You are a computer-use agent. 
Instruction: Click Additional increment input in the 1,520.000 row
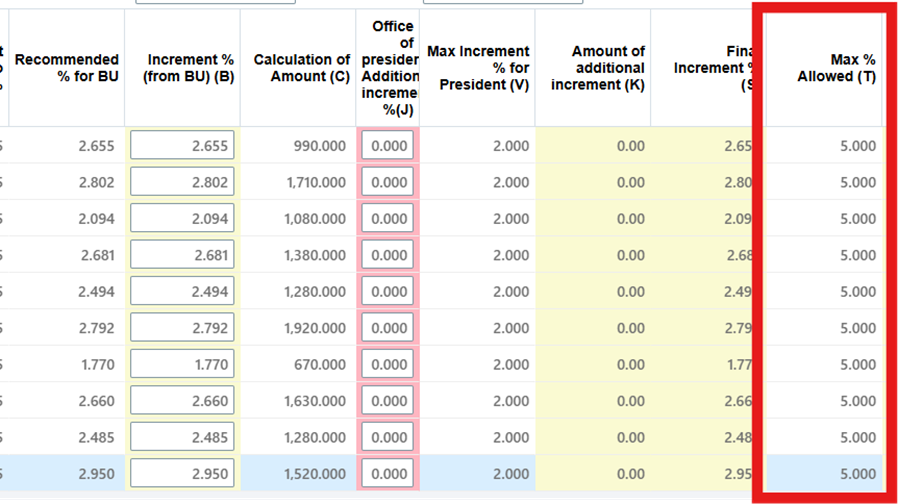(388, 474)
